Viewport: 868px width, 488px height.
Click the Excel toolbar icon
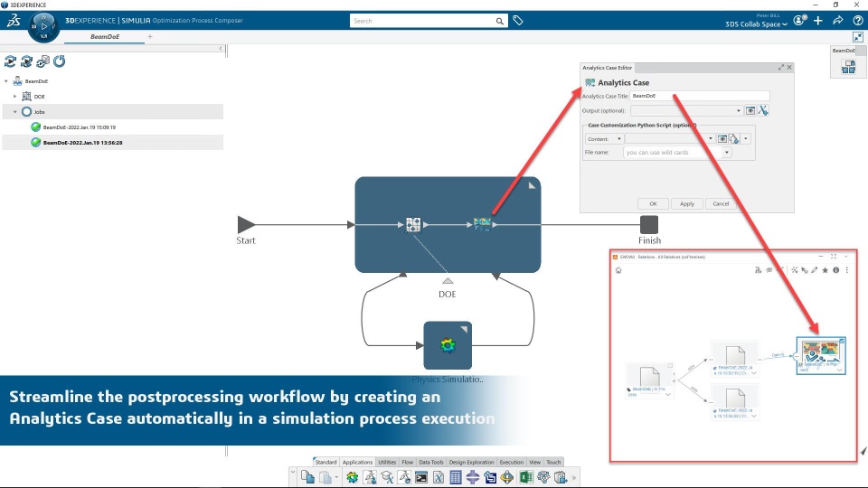click(526, 477)
